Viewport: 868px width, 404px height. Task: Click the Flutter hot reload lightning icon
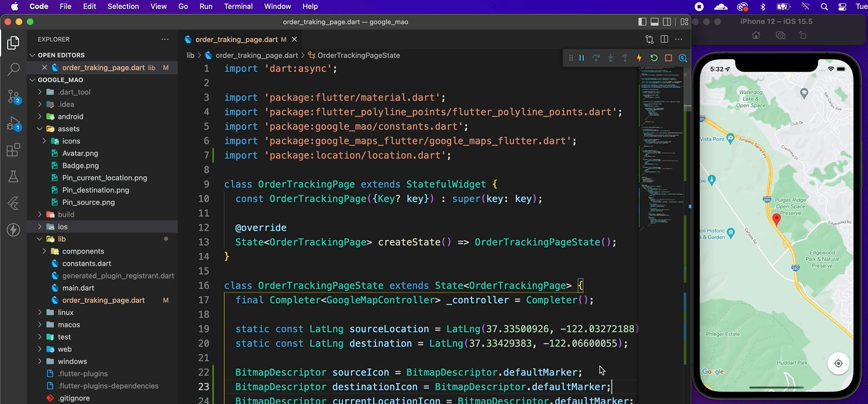(639, 58)
